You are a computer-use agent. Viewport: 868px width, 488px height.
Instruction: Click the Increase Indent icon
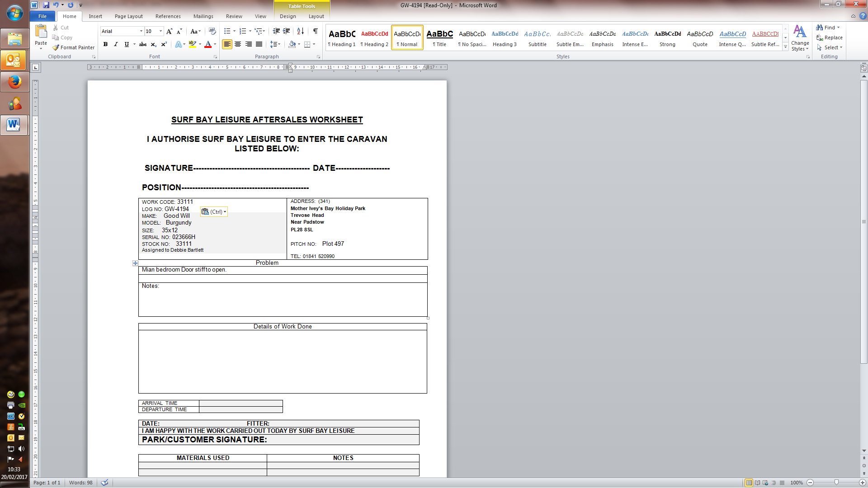point(286,31)
